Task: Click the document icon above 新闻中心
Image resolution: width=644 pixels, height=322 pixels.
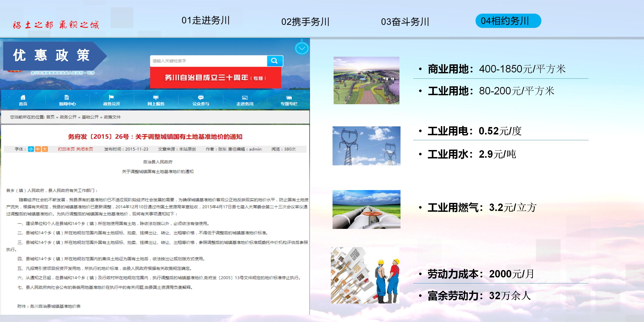Action: pos(67,98)
